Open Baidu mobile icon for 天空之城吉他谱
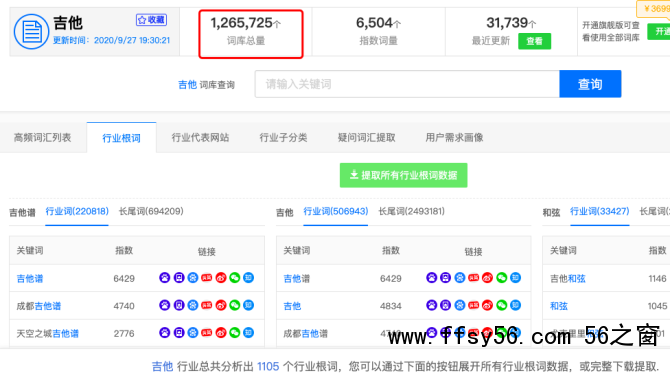The image size is (670, 380). tap(179, 333)
